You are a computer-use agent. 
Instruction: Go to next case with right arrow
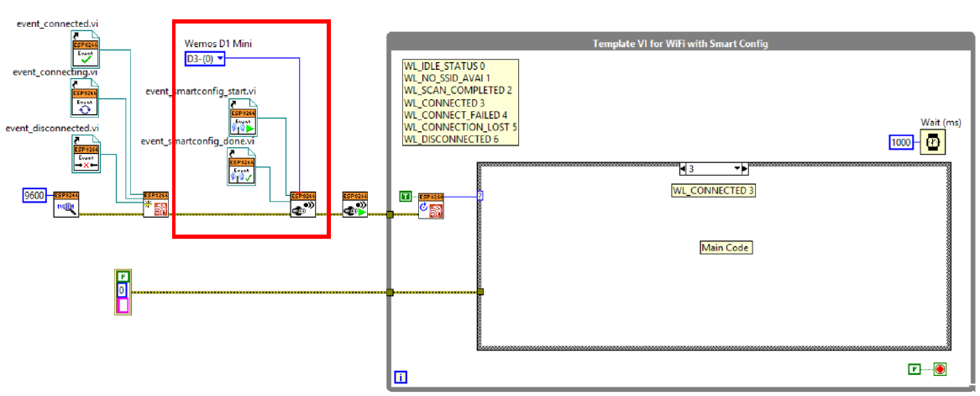pos(744,168)
